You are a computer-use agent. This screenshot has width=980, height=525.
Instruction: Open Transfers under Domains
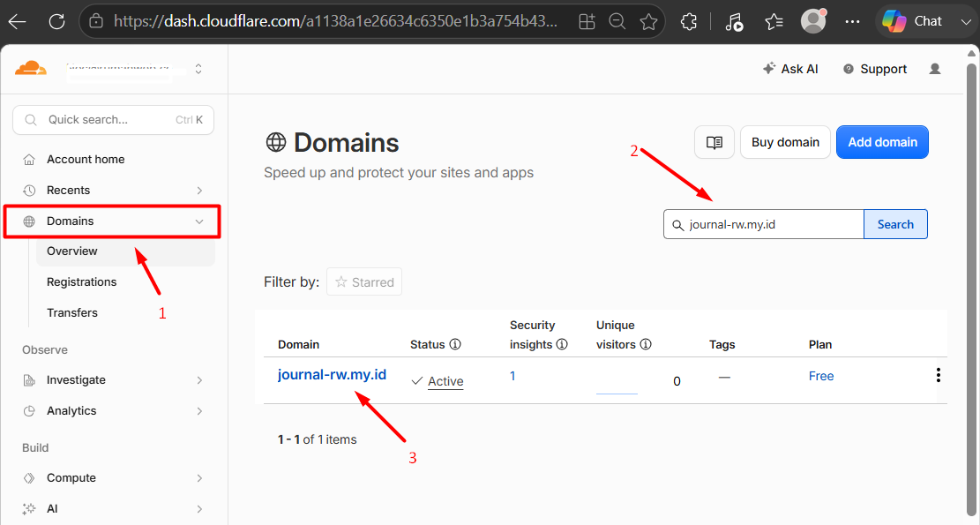(71, 312)
